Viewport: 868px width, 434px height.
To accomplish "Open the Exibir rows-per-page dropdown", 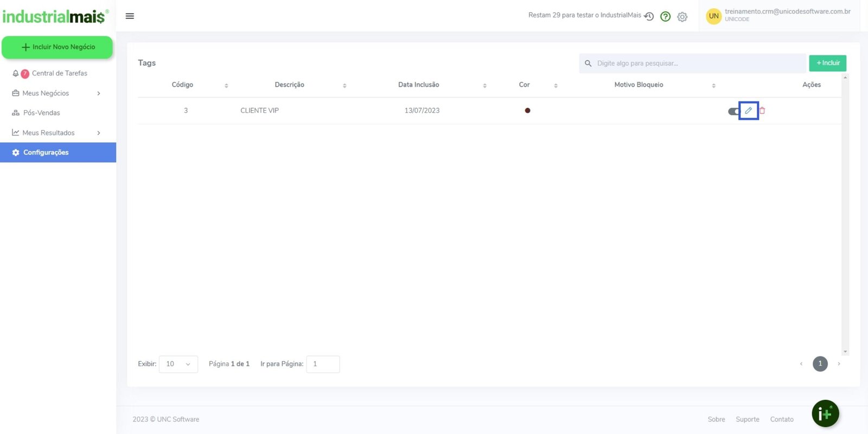I will (x=178, y=364).
